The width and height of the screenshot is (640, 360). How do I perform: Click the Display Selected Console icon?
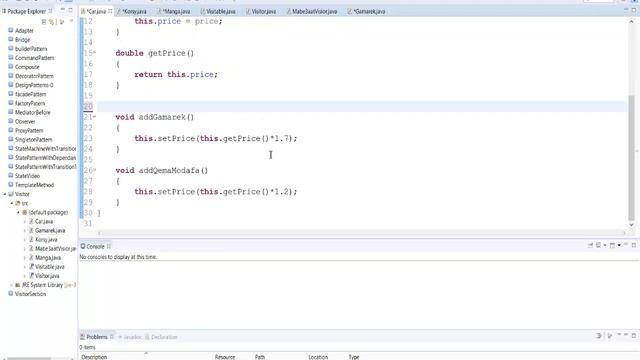598,245
